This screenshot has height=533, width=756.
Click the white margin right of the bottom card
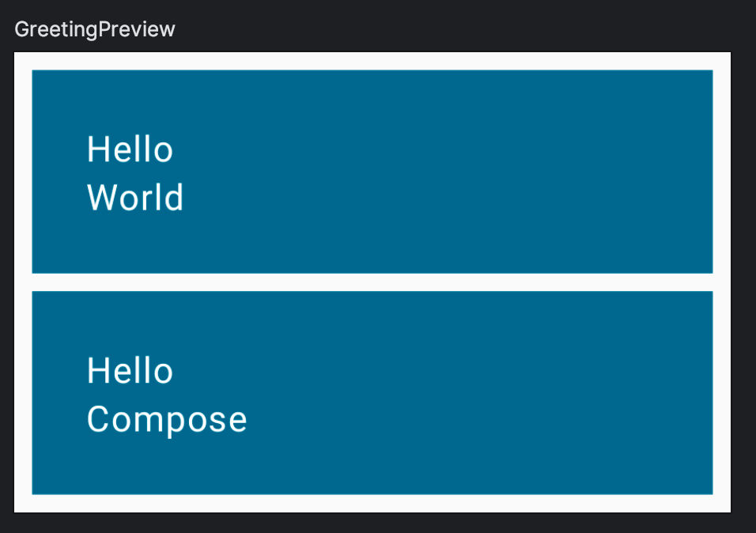coord(722,392)
